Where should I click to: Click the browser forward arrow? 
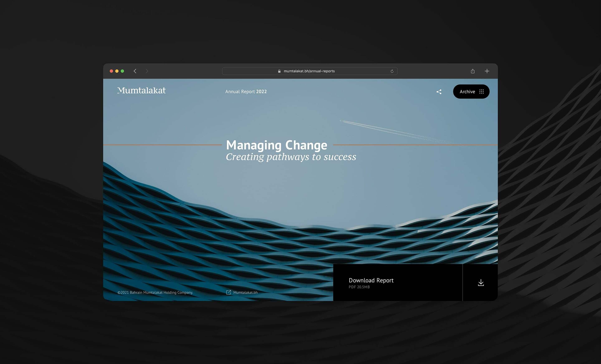[x=147, y=71]
